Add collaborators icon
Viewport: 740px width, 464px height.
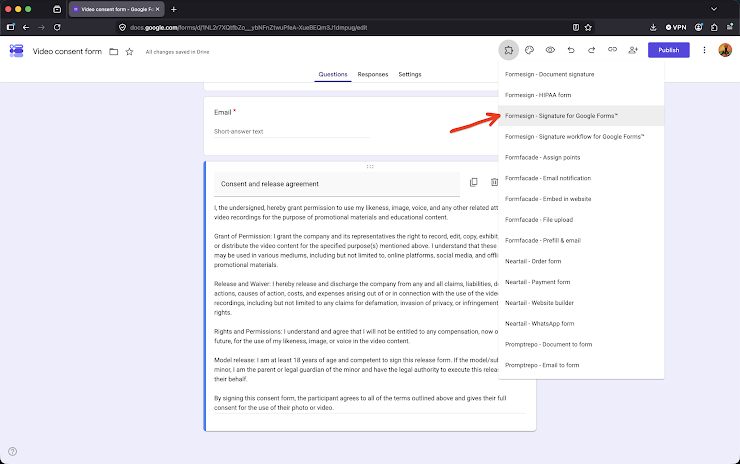pos(633,50)
